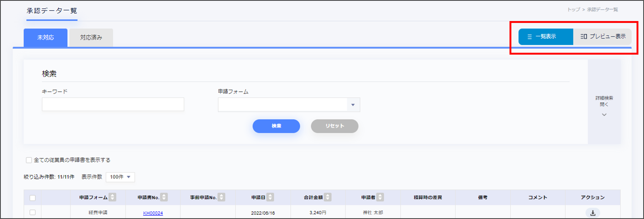
Task: Click the 神社 太郎 applicant cell
Action: (x=373, y=212)
